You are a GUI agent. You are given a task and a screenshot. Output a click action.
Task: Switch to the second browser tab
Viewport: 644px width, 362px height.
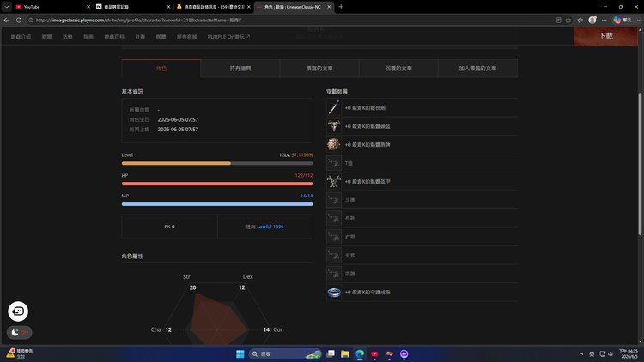[x=132, y=7]
